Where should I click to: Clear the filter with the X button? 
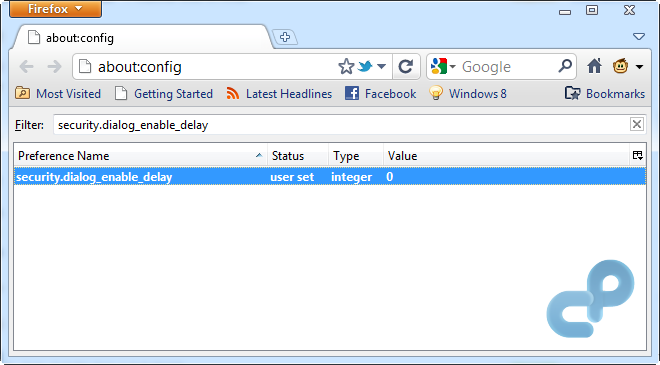(x=637, y=125)
